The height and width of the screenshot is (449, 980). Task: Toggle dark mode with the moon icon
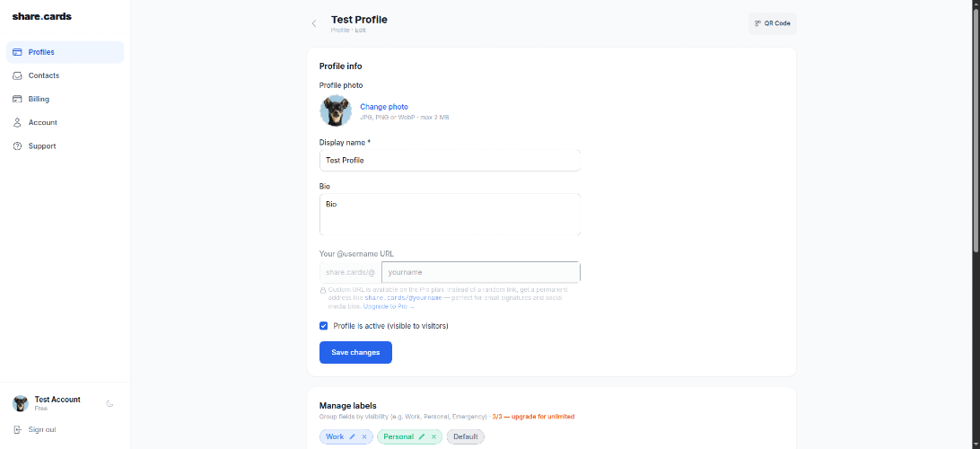109,403
